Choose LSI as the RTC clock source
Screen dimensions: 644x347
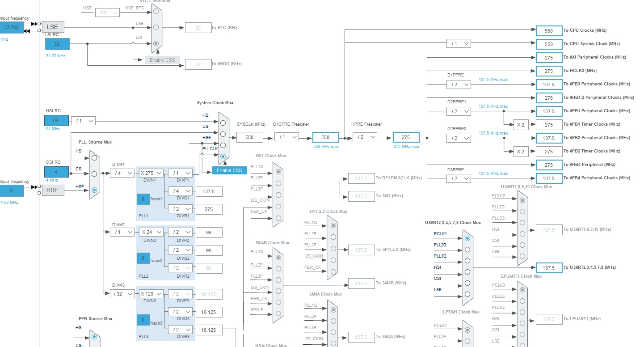(x=156, y=43)
